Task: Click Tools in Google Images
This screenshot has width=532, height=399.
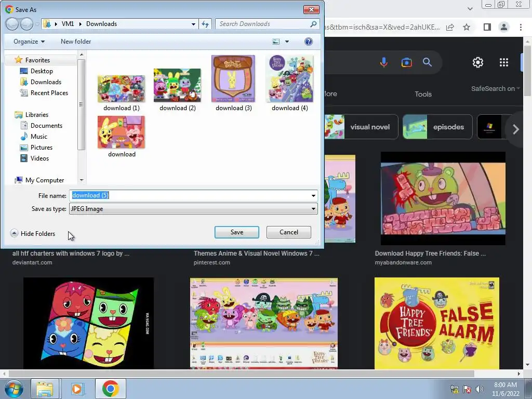Action: pos(423,94)
